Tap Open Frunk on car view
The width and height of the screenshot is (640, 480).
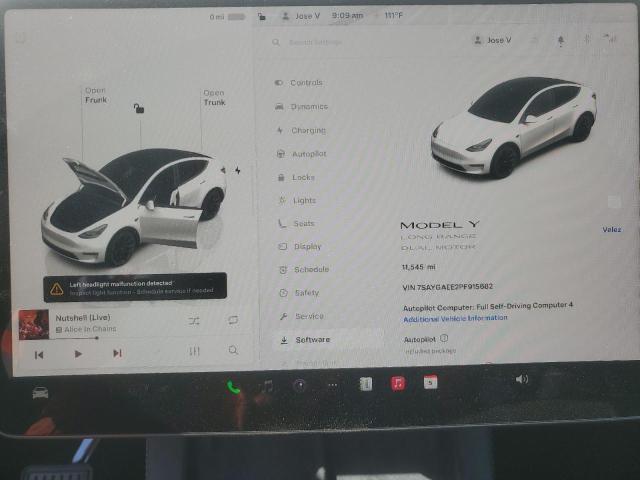tap(96, 95)
